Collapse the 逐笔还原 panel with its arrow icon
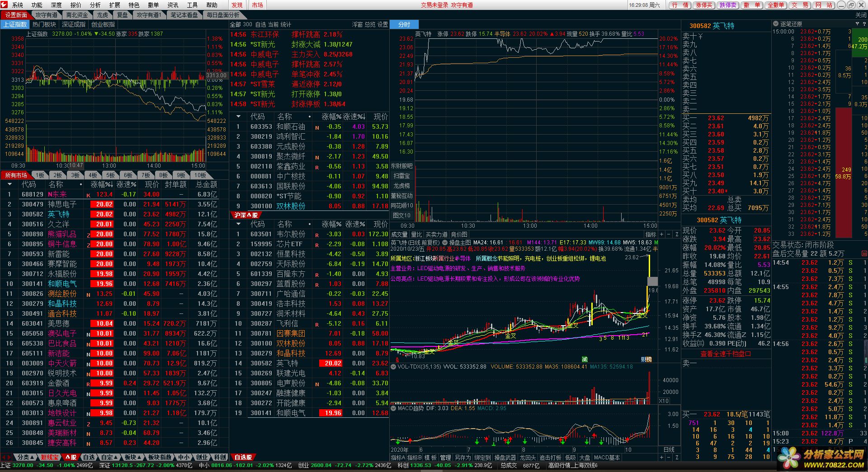Image resolution: width=868 pixels, height=472 pixels. (776, 24)
